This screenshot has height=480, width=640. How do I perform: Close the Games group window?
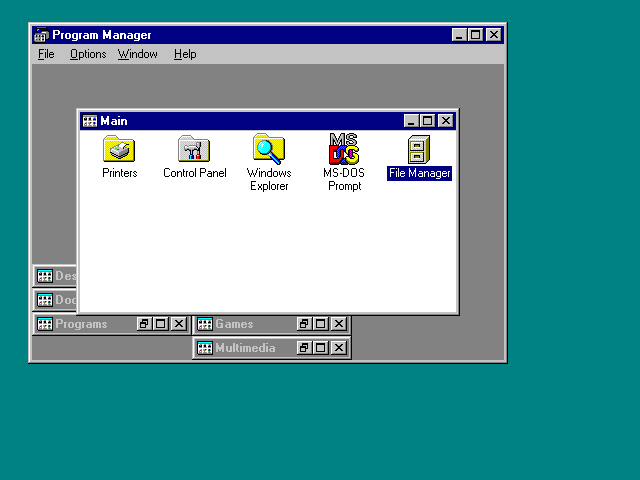pyautogui.click(x=339, y=324)
